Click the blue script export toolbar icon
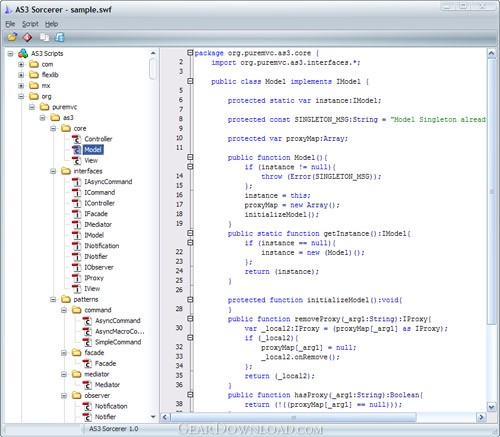 (59, 37)
